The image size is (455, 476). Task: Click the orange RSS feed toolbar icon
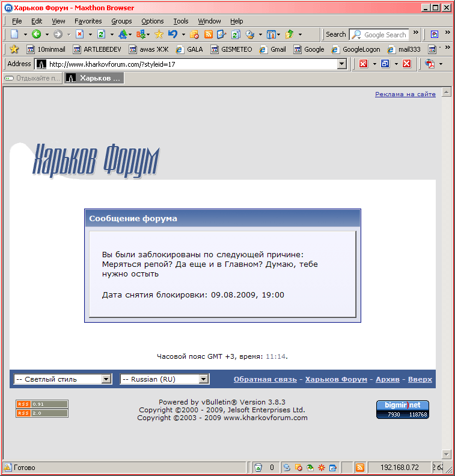209,34
